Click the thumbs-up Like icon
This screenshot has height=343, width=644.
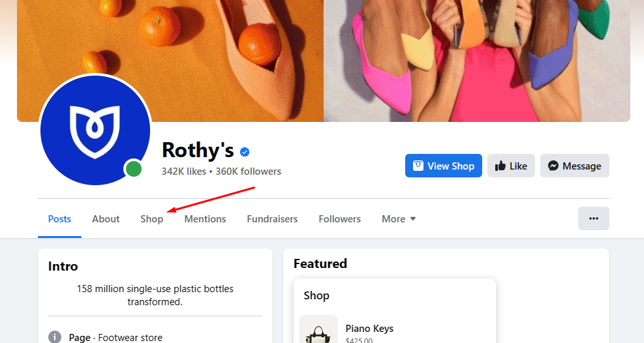tap(500, 166)
